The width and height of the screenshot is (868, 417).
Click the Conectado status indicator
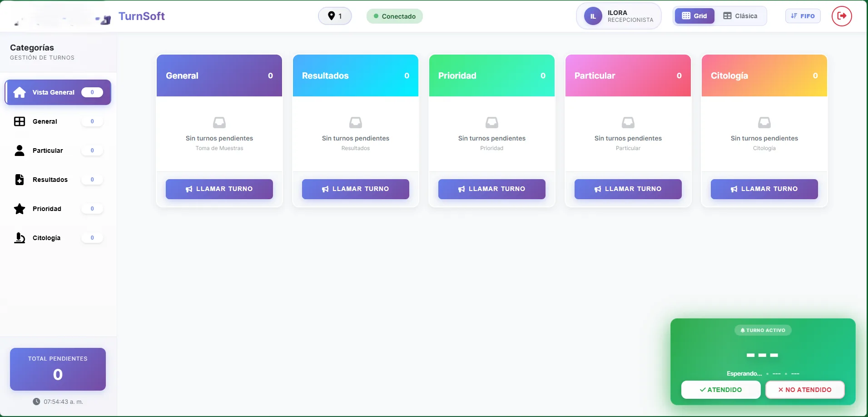click(x=395, y=16)
